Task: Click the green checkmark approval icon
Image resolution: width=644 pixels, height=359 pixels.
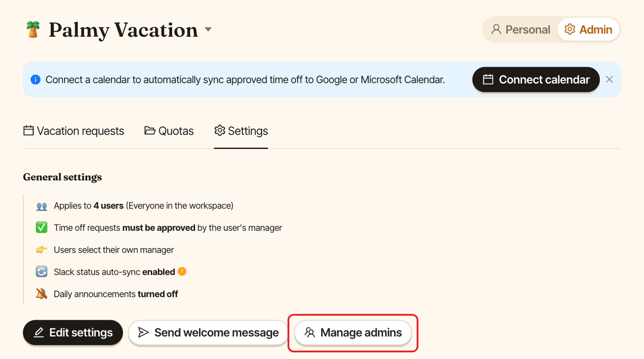Action: (42, 228)
